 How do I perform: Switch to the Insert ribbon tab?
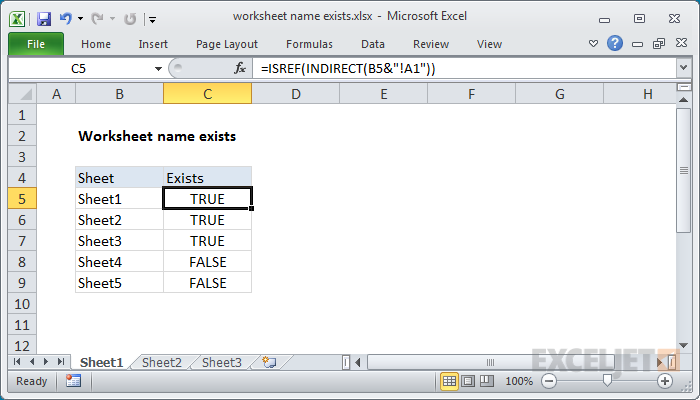click(153, 44)
